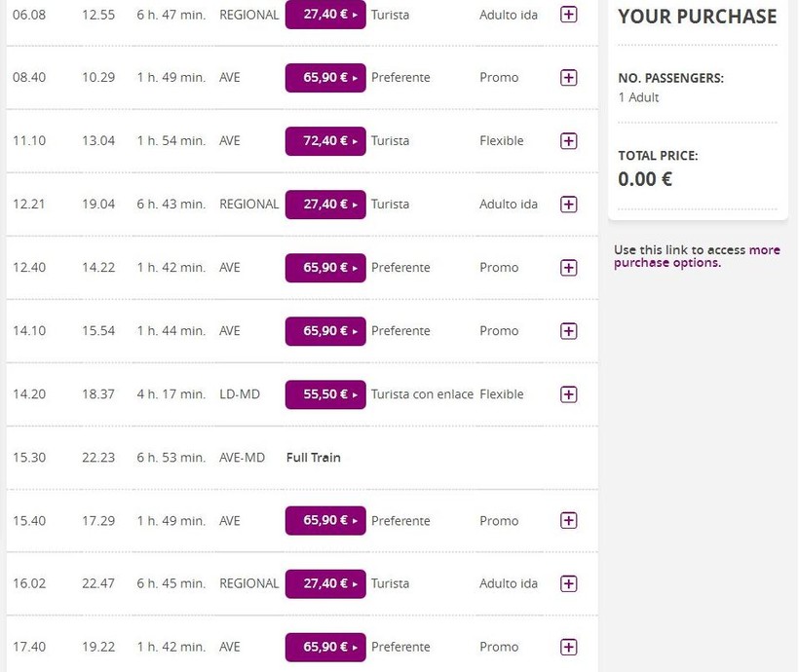This screenshot has width=799, height=672.
Task: Expand details for the 06.08 Regional train
Action: [x=569, y=15]
